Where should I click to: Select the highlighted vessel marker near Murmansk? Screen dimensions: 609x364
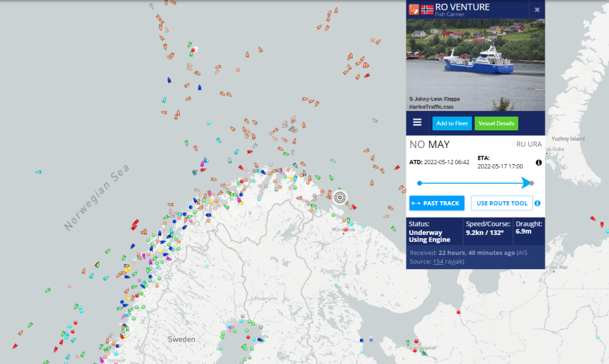click(340, 197)
